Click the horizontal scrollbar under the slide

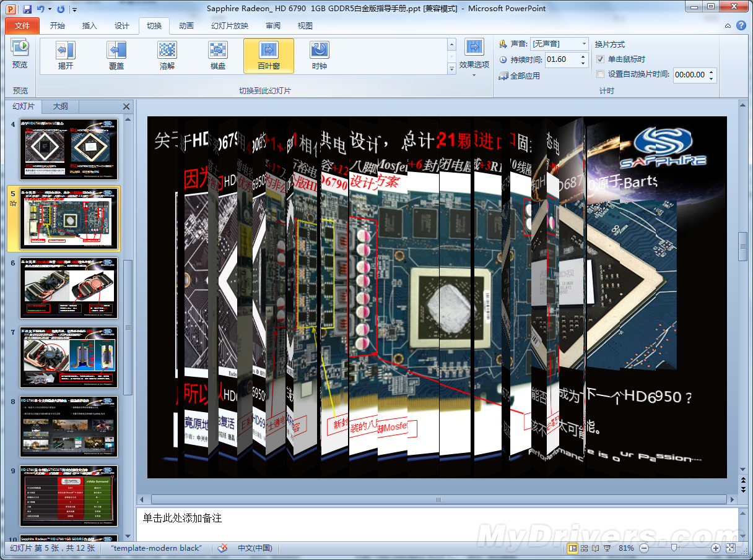[x=440, y=499]
